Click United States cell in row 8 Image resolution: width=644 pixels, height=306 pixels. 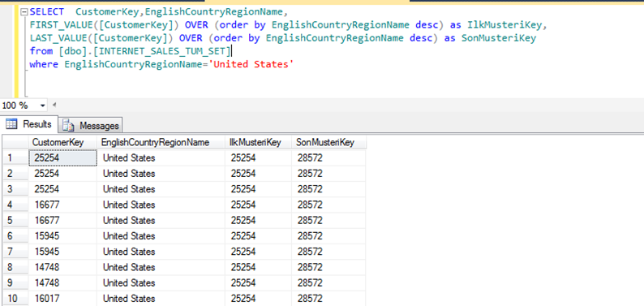click(x=161, y=267)
